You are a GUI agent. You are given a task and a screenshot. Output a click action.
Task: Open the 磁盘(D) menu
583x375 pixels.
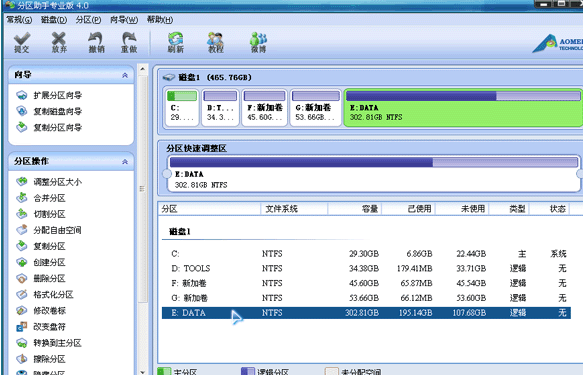click(54, 20)
